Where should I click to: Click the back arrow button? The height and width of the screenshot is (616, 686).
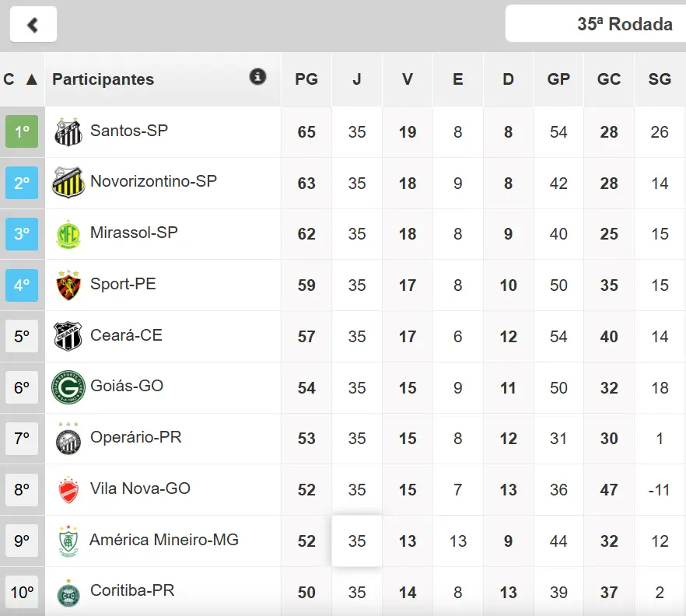click(33, 24)
